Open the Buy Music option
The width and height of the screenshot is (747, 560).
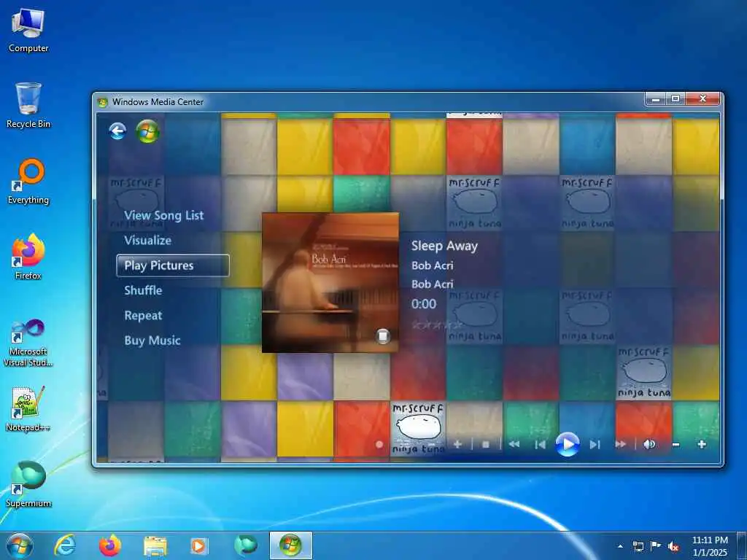pyautogui.click(x=152, y=341)
